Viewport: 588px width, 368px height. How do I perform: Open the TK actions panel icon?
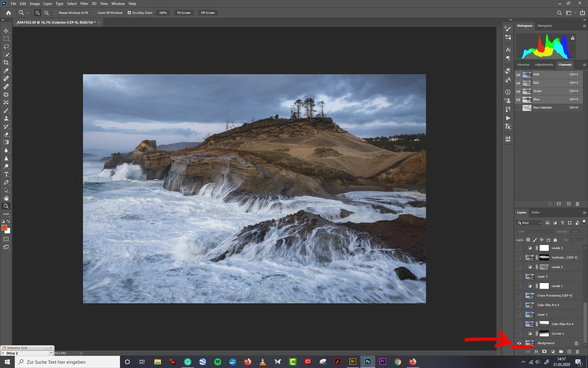[x=508, y=127]
